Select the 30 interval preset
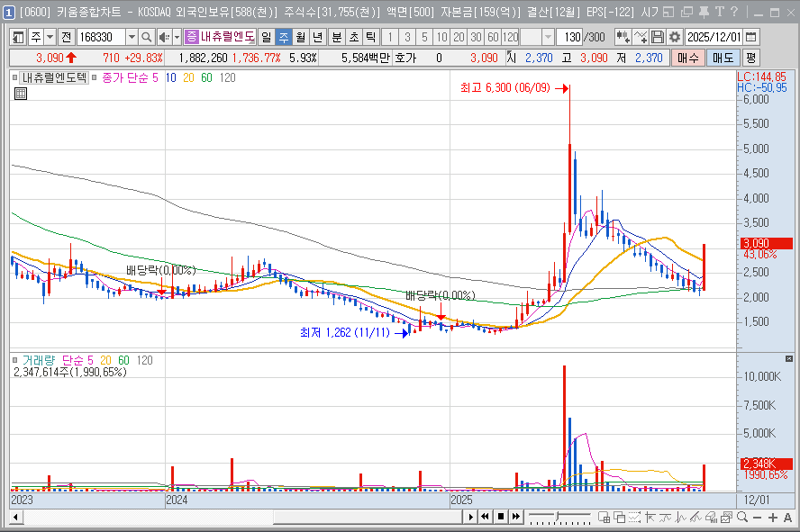800x532 pixels. (476, 37)
